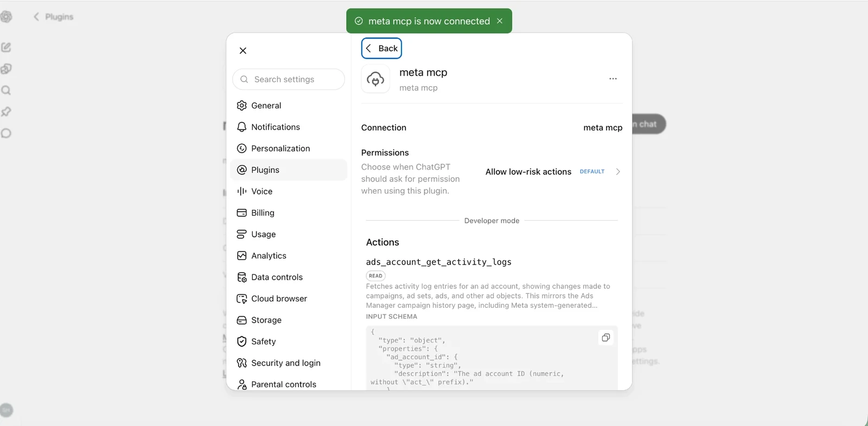Open Safety settings

[x=289, y=341]
